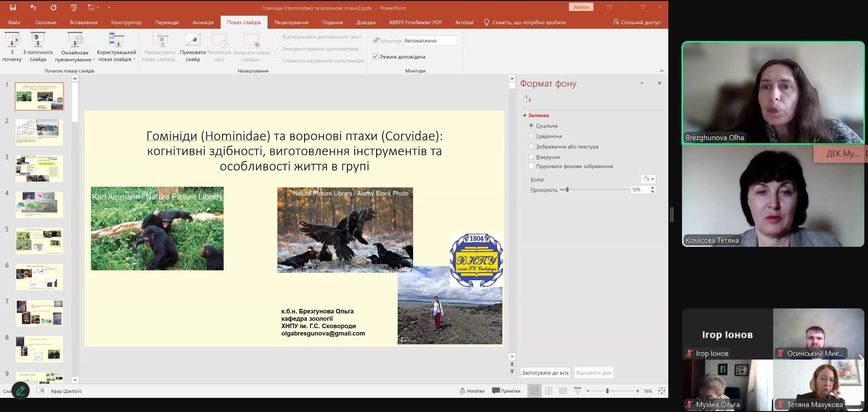
Task: Click the slide title text box
Action: tap(294, 151)
